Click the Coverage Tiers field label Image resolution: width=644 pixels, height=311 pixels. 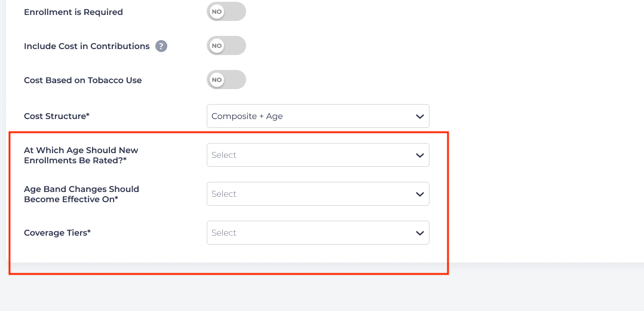(57, 233)
